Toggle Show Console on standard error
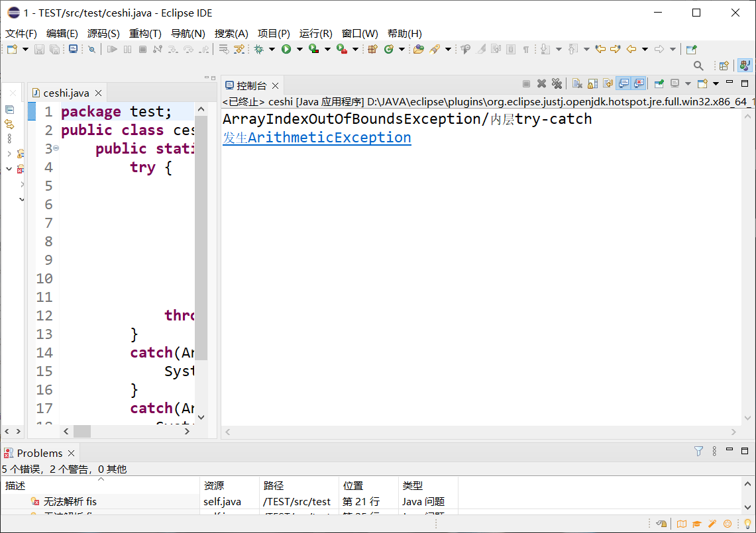This screenshot has height=533, width=756. pyautogui.click(x=639, y=84)
